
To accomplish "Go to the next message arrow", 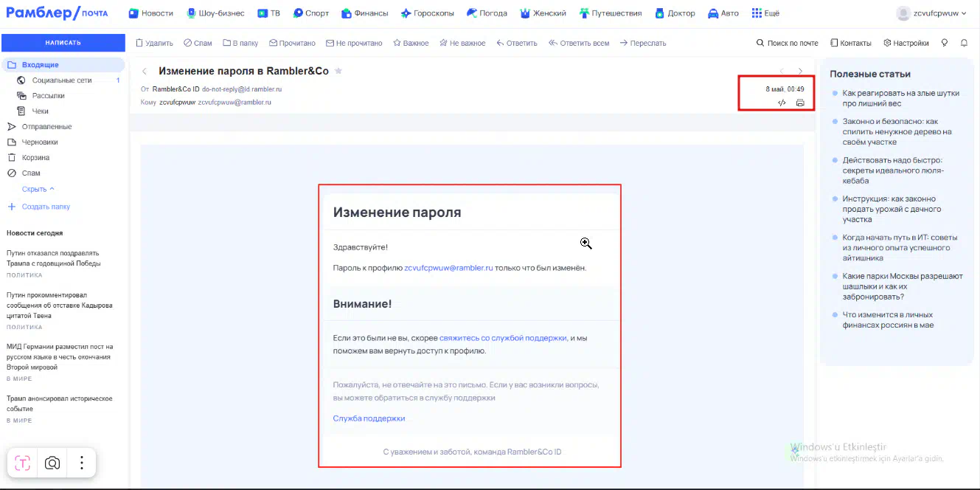I will [x=801, y=72].
